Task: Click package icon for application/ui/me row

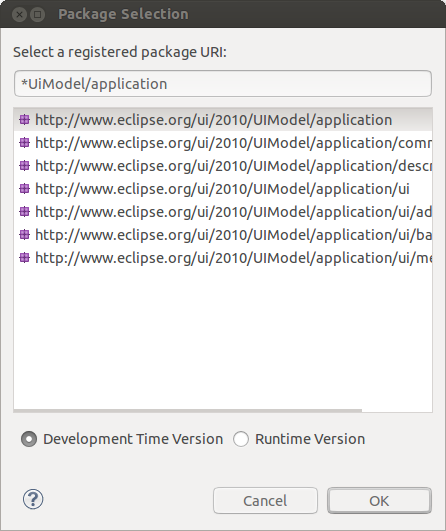Action: point(24,258)
